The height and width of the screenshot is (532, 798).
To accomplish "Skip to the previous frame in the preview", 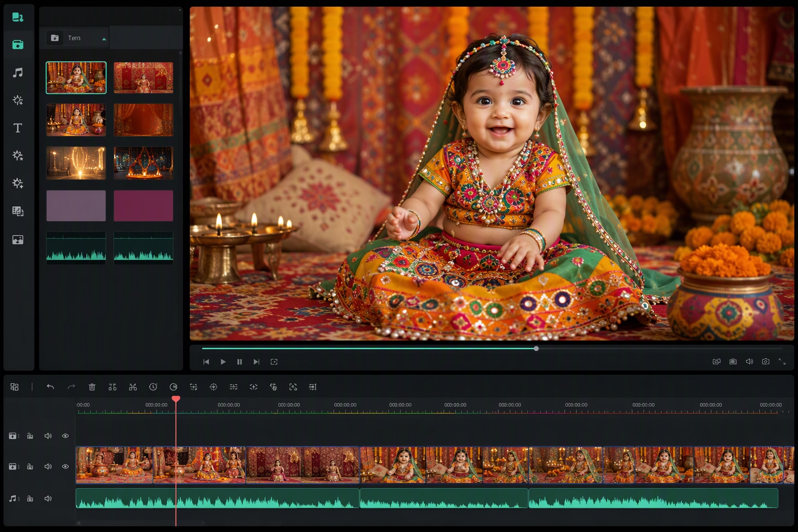I will 206,362.
